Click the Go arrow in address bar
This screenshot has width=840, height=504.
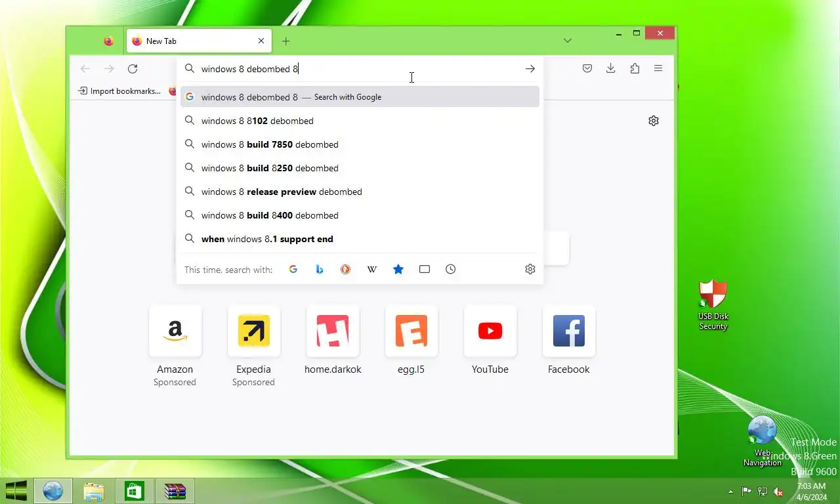coord(530,69)
